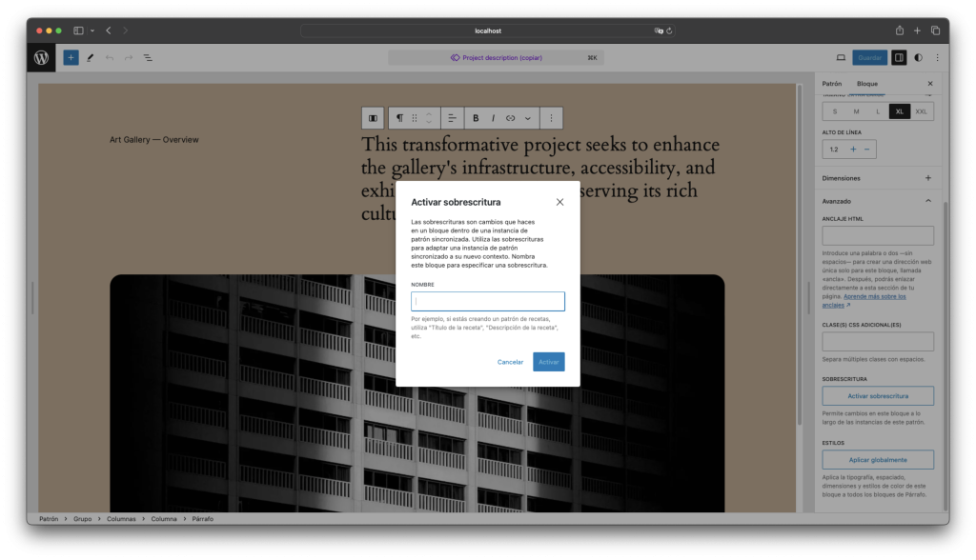Click the Cancelar button
Screen dimensions: 976x560
pyautogui.click(x=511, y=362)
